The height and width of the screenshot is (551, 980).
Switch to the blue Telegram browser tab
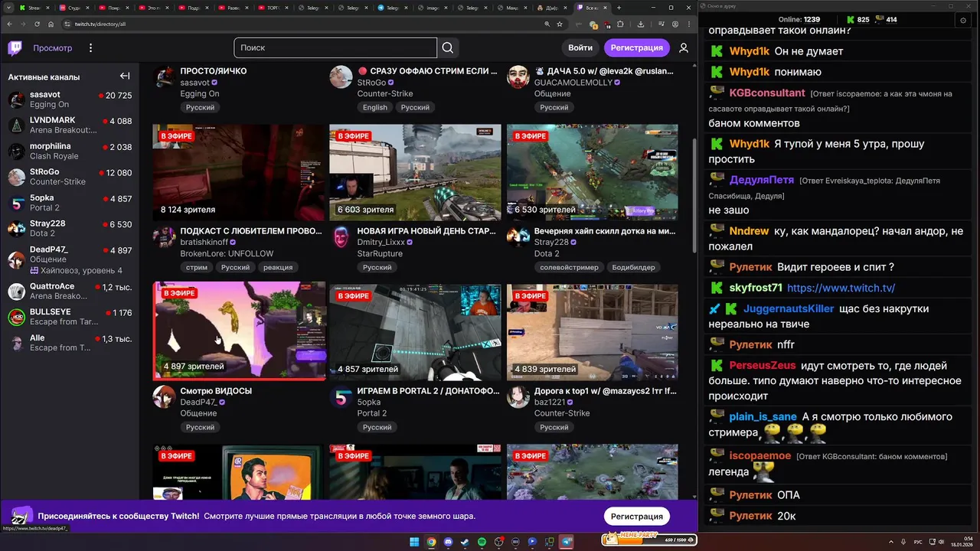(x=393, y=8)
